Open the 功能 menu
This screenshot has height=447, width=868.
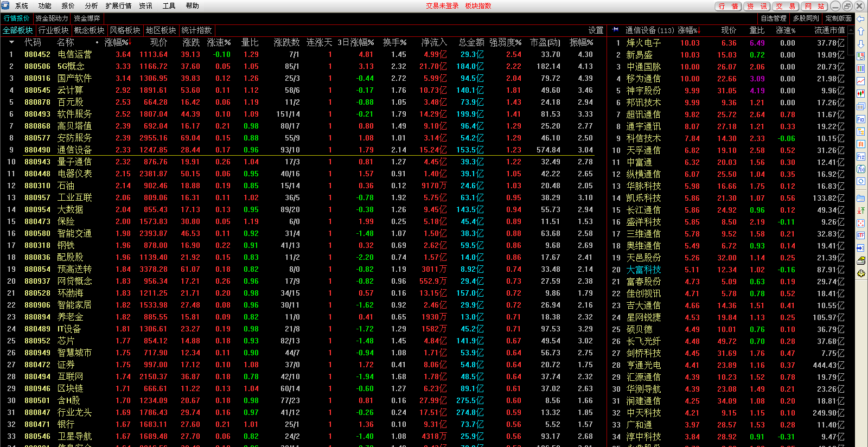point(45,6)
